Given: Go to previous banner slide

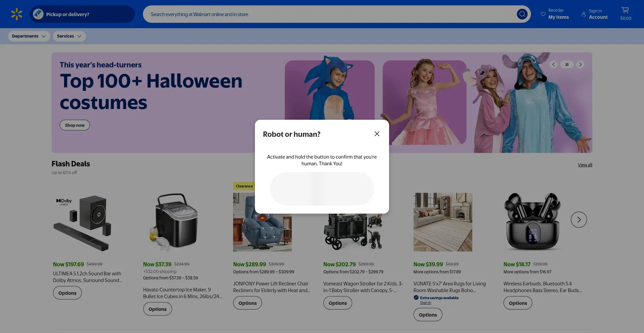Looking at the screenshot, I should (x=553, y=64).
